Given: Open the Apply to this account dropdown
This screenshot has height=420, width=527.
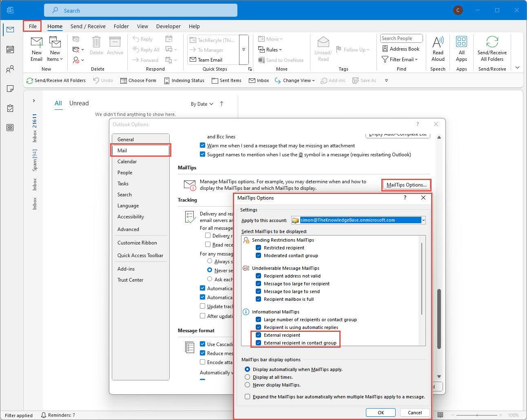Looking at the screenshot, I should pos(423,220).
